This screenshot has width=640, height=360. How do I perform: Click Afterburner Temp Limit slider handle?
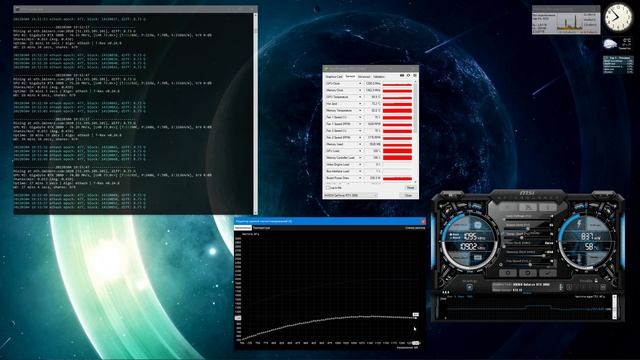click(522, 238)
